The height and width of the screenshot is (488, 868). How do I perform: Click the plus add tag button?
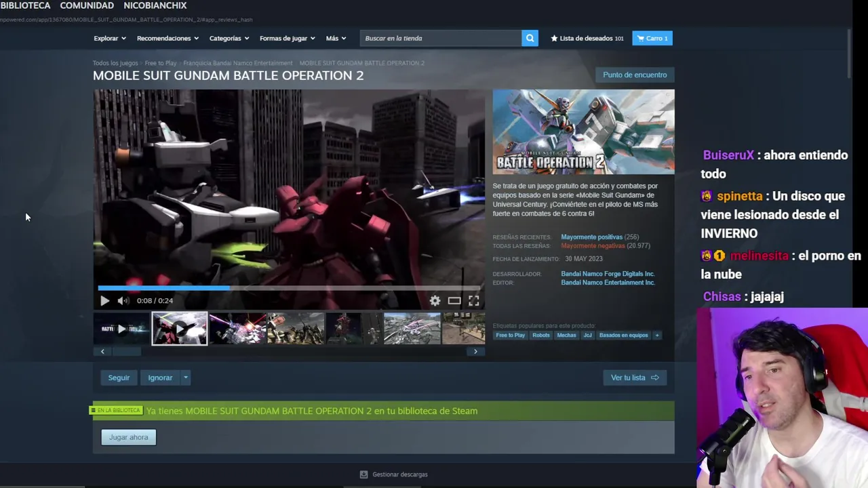pyautogui.click(x=656, y=335)
